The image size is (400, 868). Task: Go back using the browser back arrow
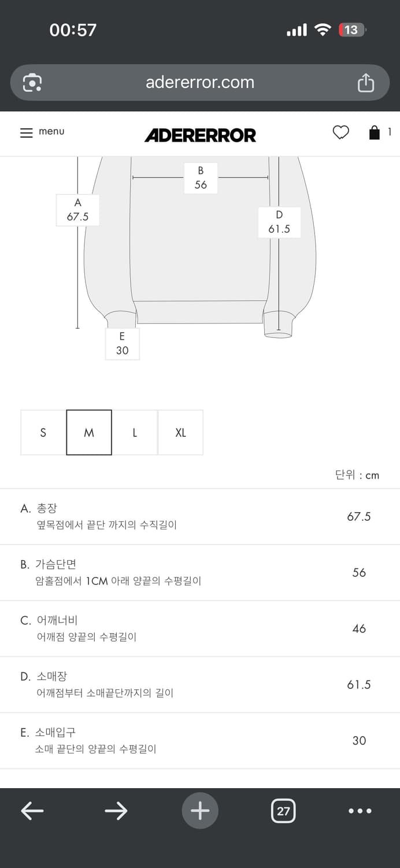pyautogui.click(x=32, y=811)
